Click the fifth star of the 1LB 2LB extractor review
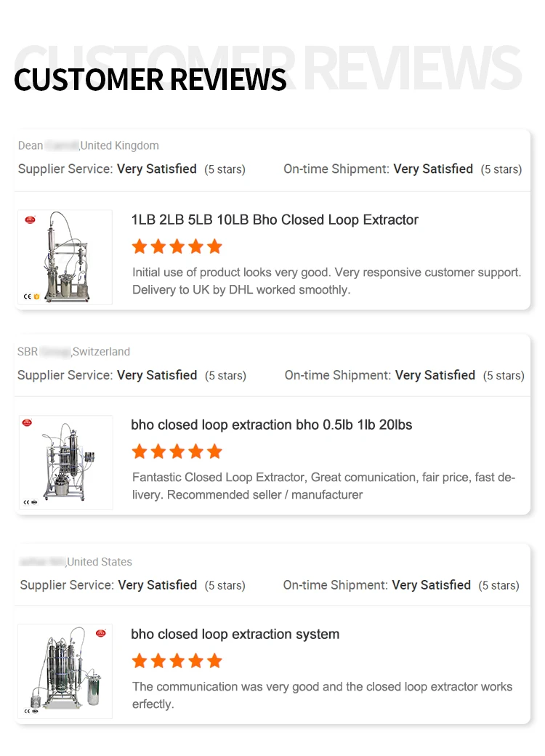This screenshot has width=545, height=756. pyautogui.click(x=214, y=247)
